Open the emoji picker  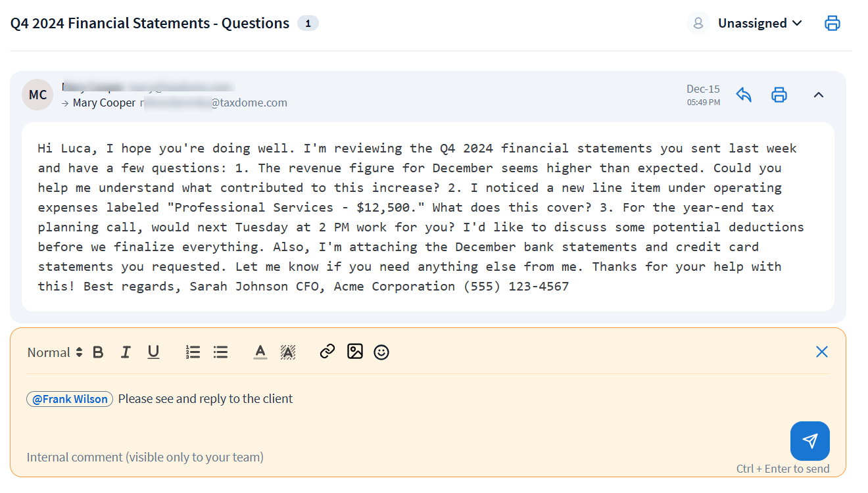tap(381, 352)
